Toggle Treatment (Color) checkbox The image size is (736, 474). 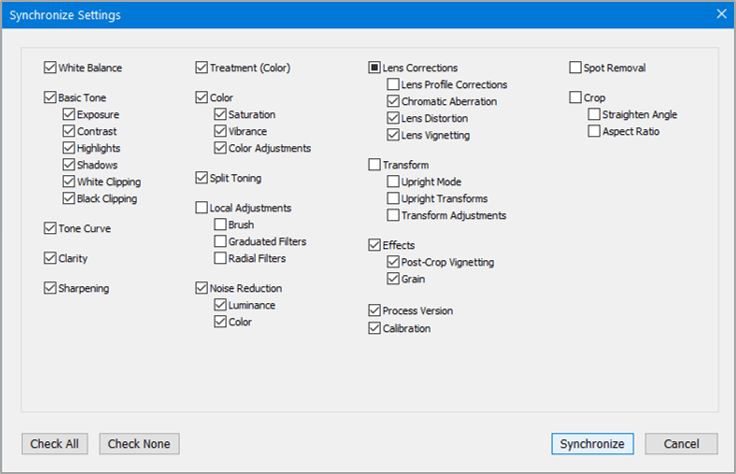point(201,68)
